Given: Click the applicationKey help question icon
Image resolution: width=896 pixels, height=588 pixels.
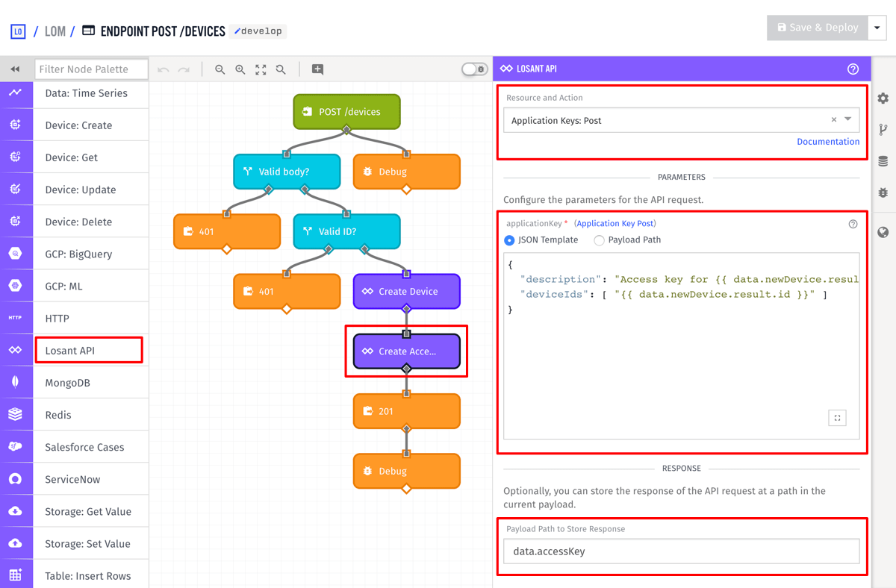Looking at the screenshot, I should coord(853,224).
